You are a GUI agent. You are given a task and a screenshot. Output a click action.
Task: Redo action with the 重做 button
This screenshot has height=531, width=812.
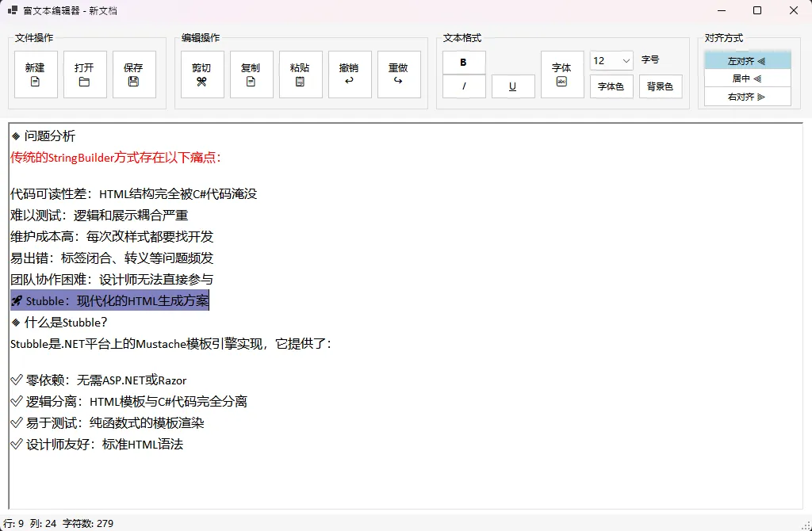(x=399, y=74)
